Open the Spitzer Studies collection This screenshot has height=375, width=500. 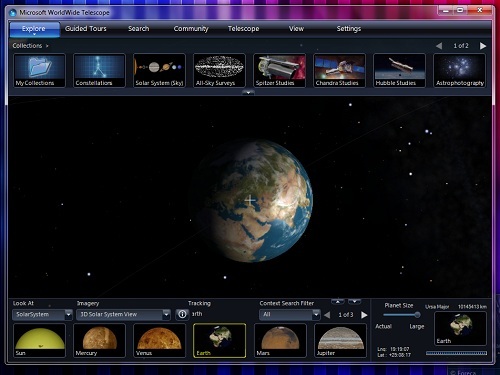tap(279, 71)
